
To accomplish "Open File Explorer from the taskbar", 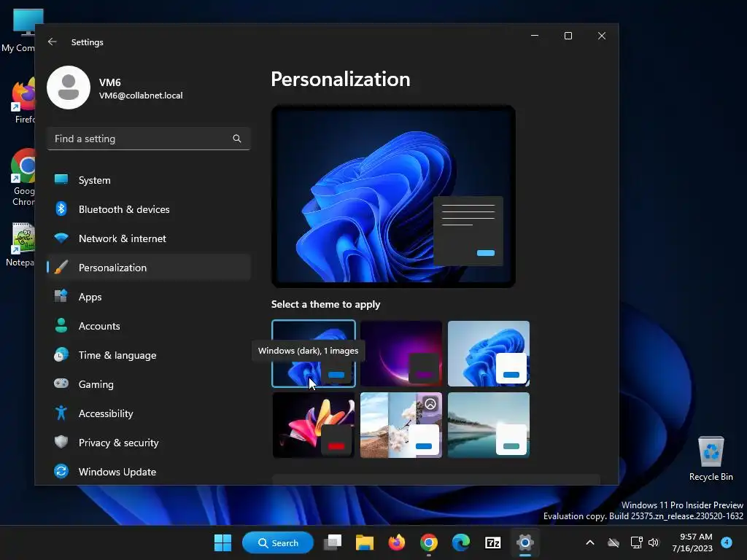I will pos(365,542).
